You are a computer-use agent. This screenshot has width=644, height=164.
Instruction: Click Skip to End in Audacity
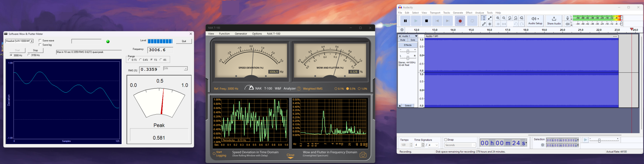point(448,21)
